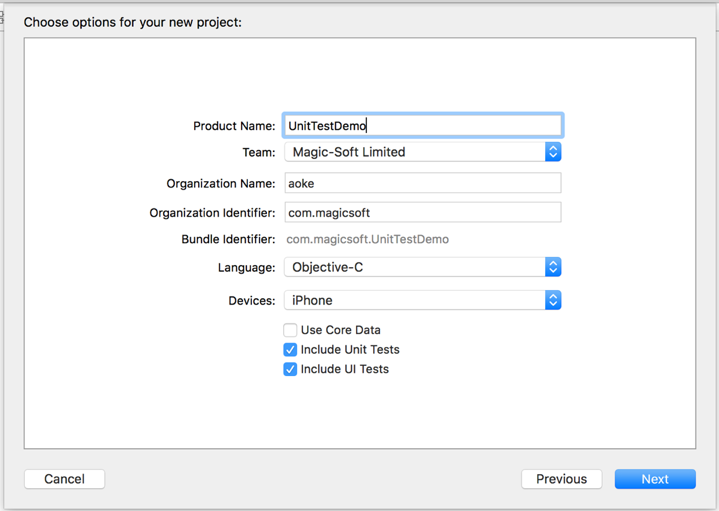Enable the Use Core Data checkbox
Image resolution: width=719 pixels, height=511 pixels.
[290, 330]
